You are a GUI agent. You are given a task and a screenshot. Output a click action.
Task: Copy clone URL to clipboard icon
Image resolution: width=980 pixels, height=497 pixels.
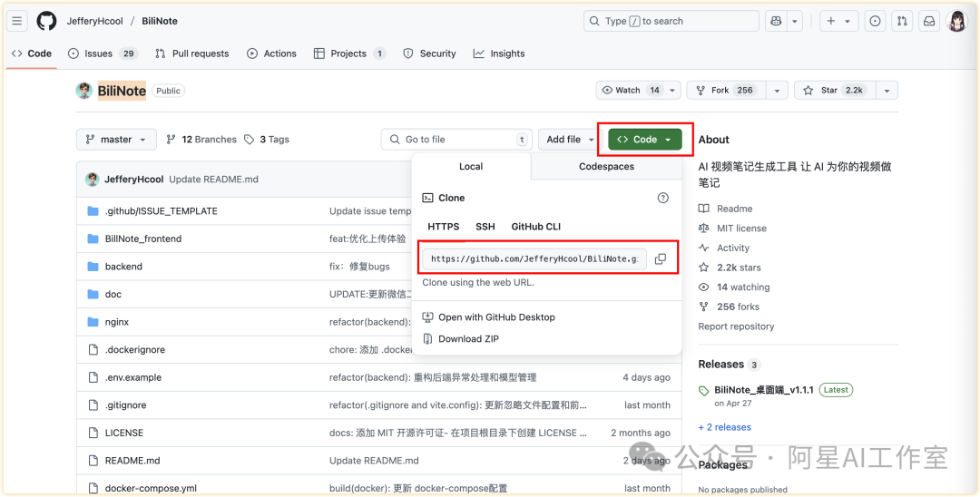[x=661, y=259]
